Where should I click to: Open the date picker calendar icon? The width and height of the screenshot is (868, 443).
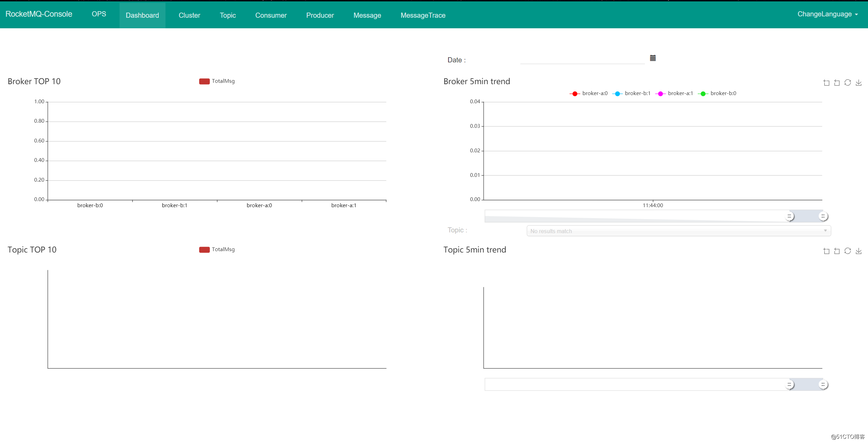point(653,58)
